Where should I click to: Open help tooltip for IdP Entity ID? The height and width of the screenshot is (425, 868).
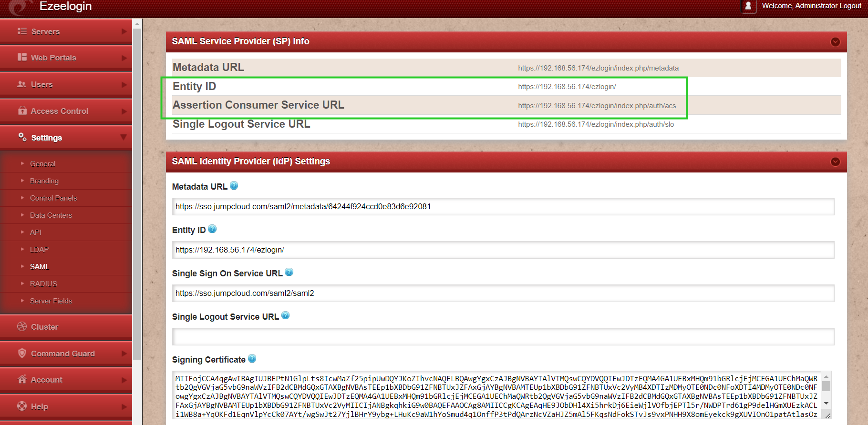point(212,229)
